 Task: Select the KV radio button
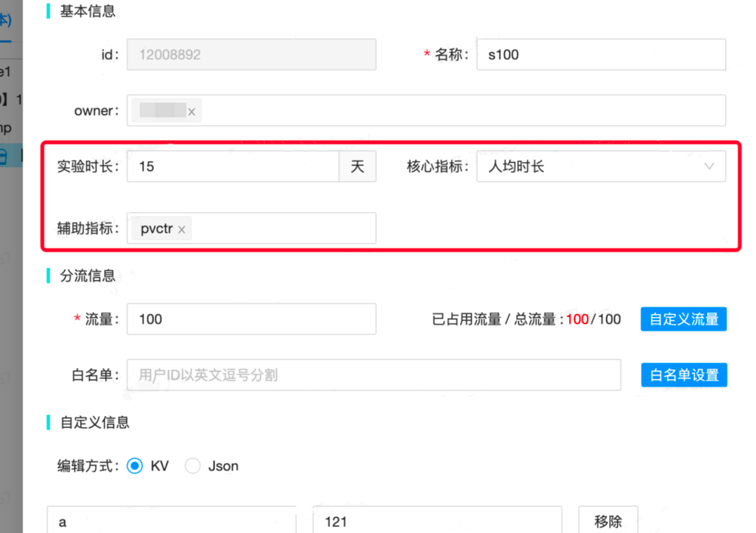134,466
